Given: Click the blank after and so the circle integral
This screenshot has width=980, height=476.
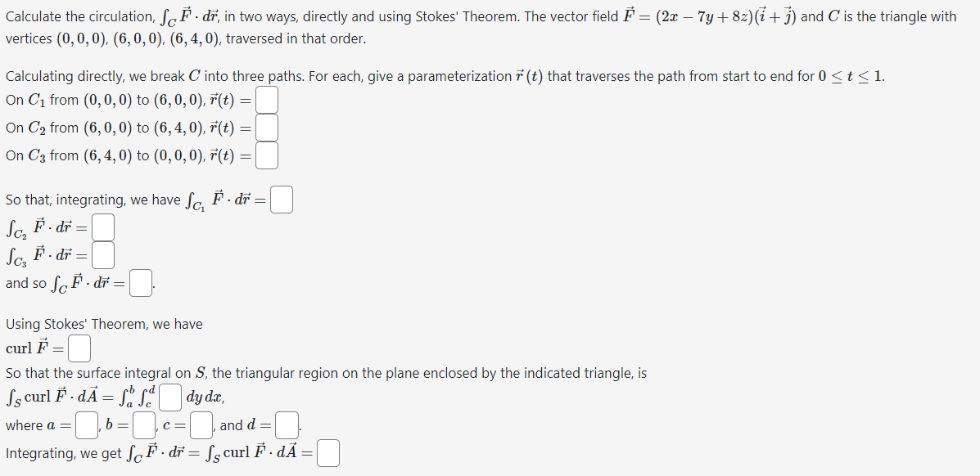Looking at the screenshot, I should [x=140, y=281].
